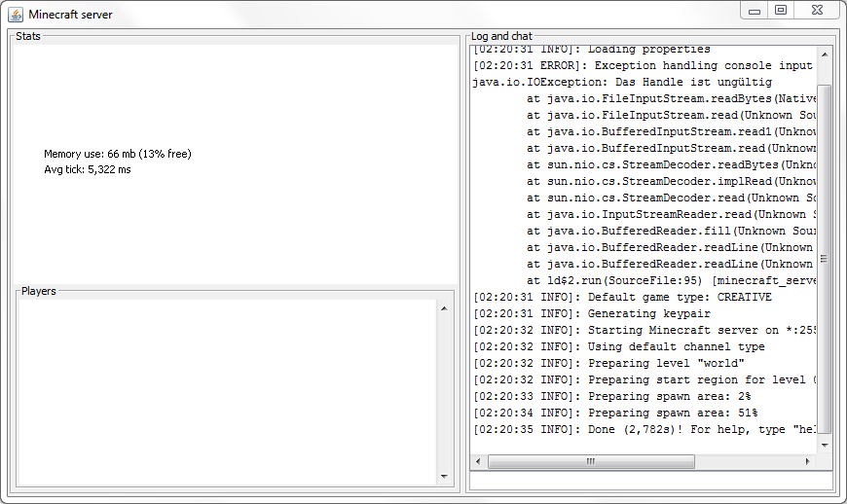
Task: Click the 'Default game type: CREATIVE' log line
Action: (622, 298)
